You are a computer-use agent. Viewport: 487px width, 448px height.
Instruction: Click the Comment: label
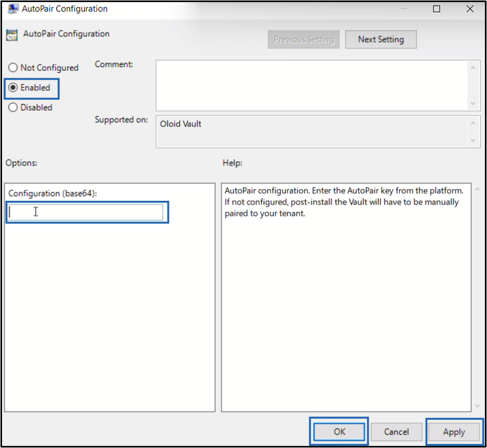coord(114,64)
